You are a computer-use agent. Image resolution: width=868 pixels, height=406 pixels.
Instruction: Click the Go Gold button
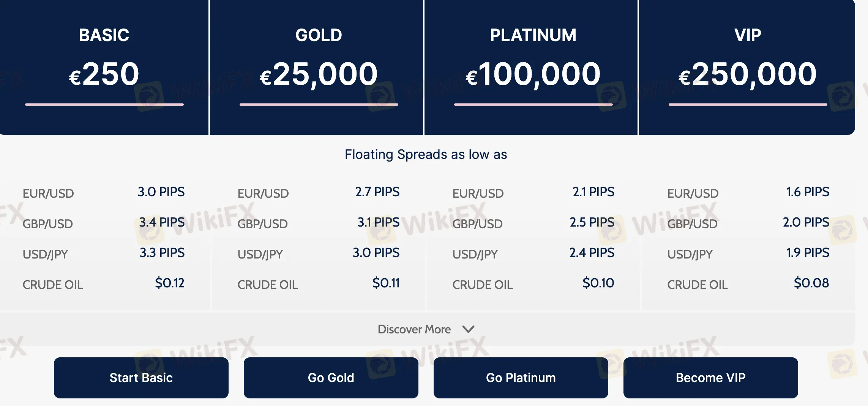coord(331,378)
